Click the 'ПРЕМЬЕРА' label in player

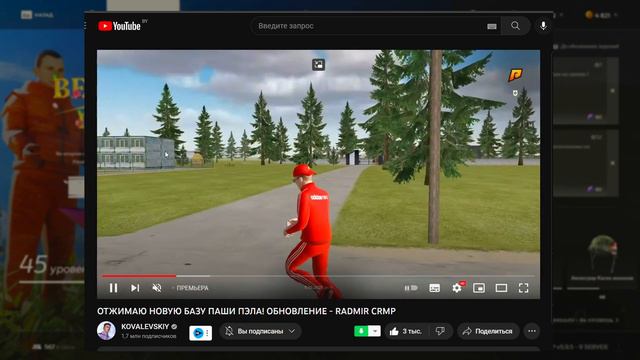[192, 288]
